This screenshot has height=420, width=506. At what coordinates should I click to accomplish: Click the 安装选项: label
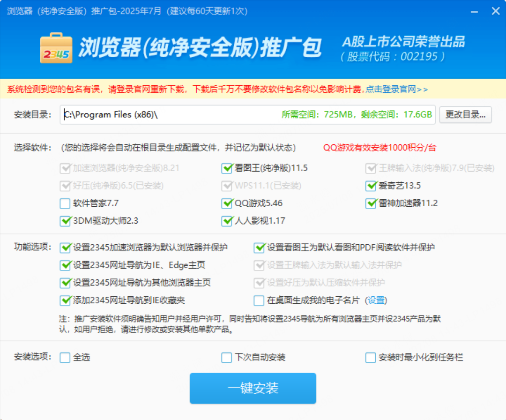(x=33, y=357)
